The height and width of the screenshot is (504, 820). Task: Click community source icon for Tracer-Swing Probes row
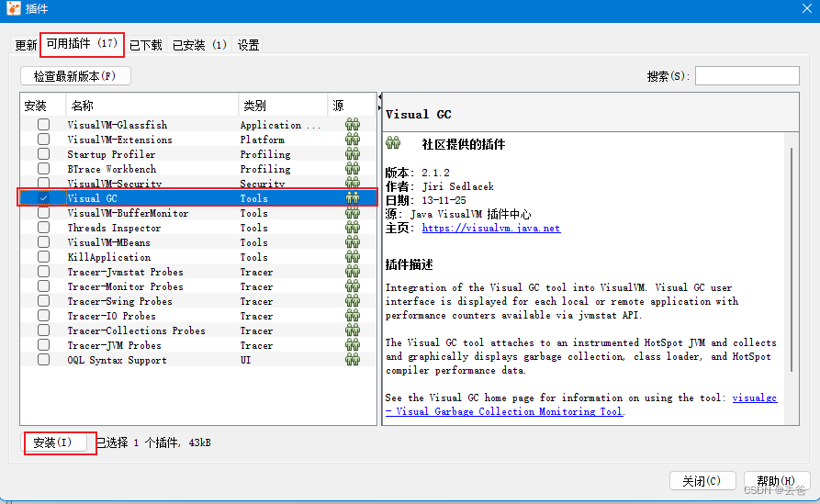353,300
